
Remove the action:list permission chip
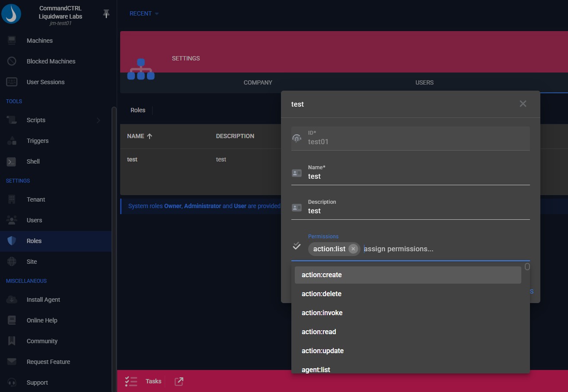point(353,249)
